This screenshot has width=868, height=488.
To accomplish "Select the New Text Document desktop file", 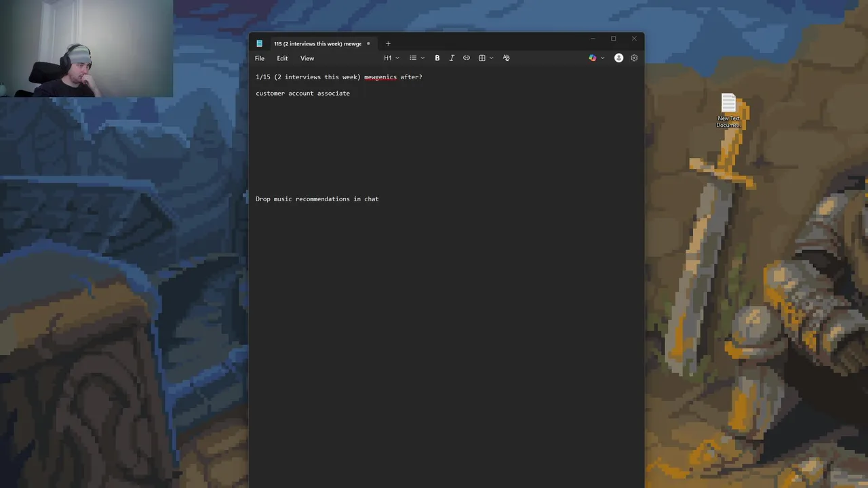I will tap(728, 110).
